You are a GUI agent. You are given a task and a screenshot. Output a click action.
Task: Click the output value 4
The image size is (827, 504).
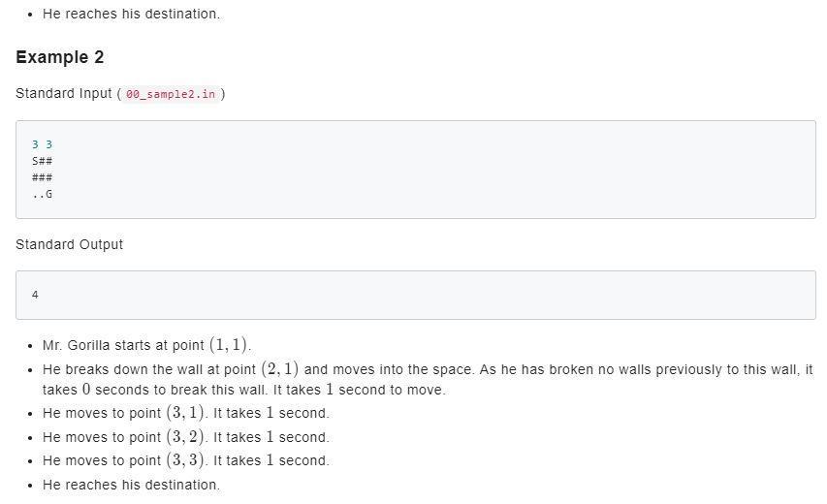tap(35, 295)
